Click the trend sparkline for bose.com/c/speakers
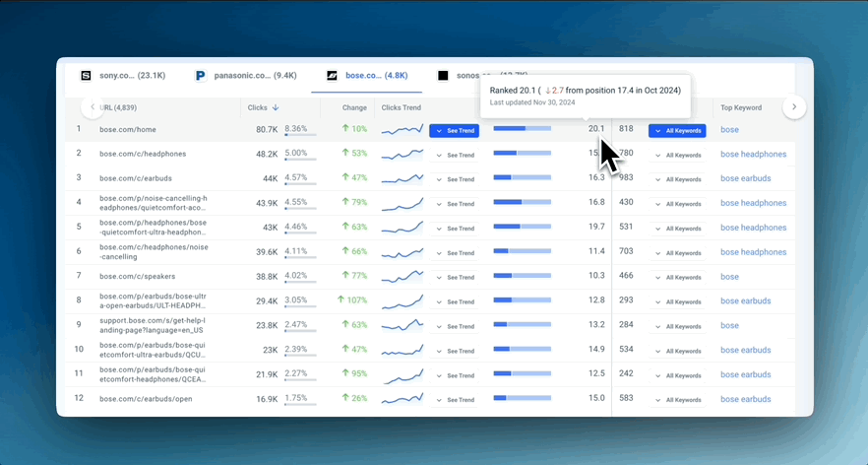 point(403,276)
